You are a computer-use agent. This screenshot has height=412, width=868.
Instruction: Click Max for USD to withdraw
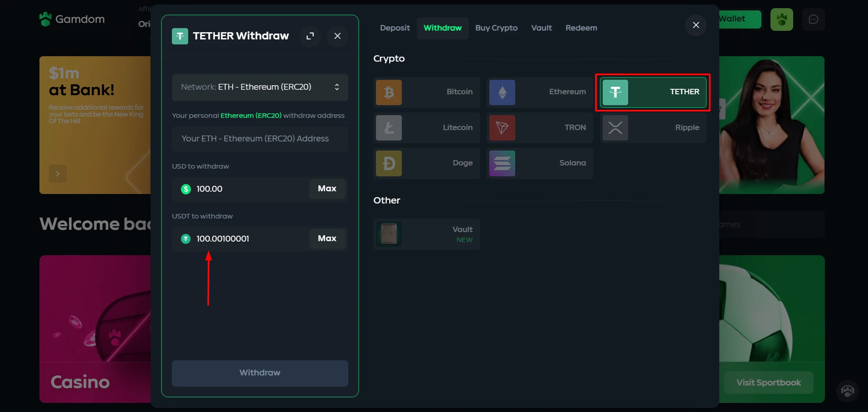(x=327, y=189)
